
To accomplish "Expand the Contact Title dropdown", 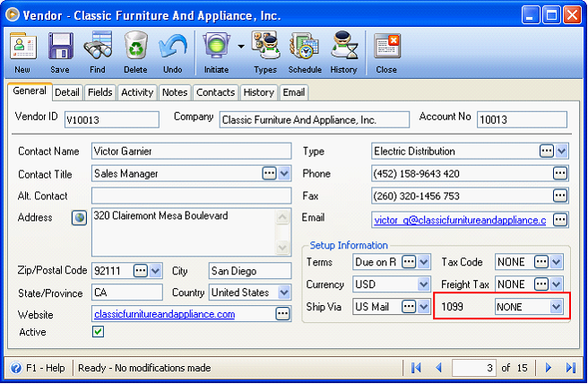I will pos(284,173).
